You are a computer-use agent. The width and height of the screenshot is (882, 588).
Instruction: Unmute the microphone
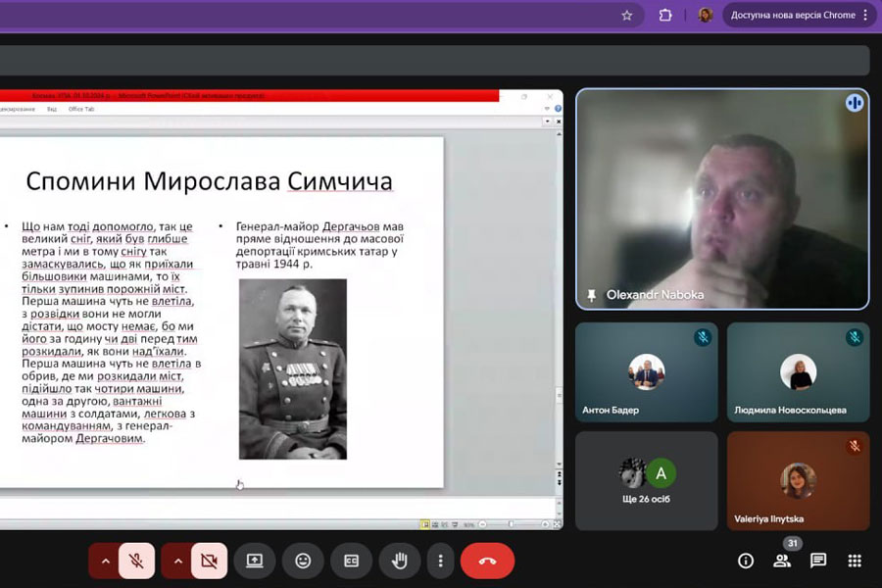136,561
